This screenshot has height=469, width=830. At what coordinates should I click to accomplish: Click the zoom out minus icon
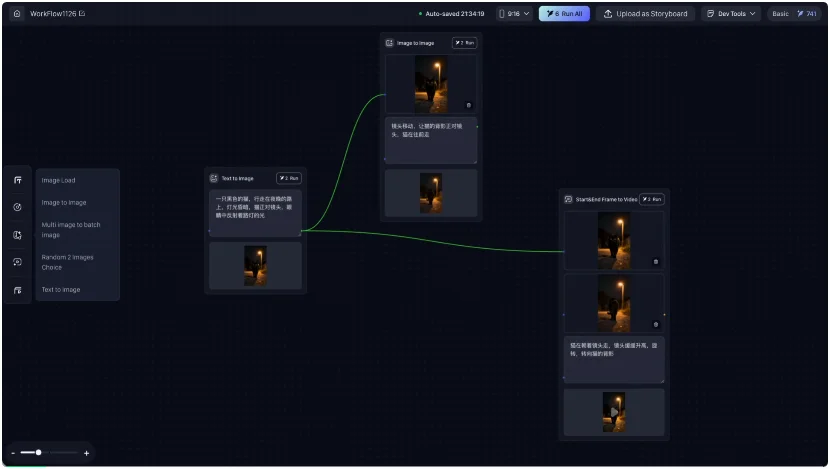click(x=12, y=453)
